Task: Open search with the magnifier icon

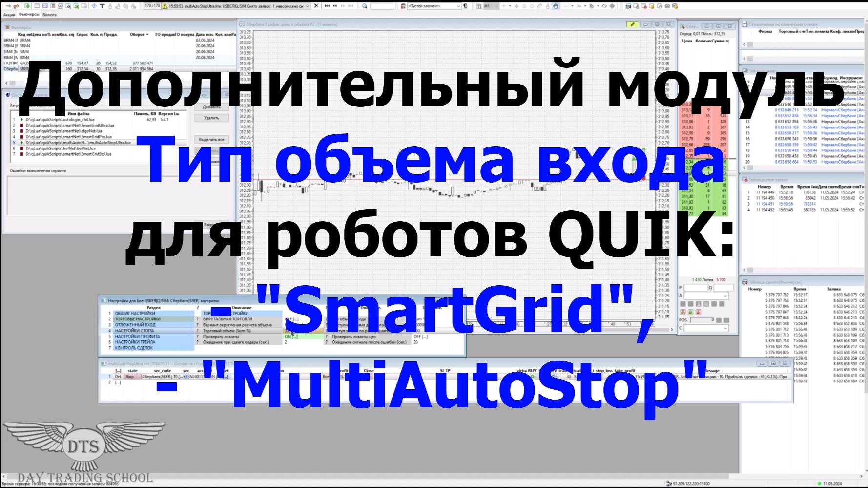Action: click(x=364, y=7)
